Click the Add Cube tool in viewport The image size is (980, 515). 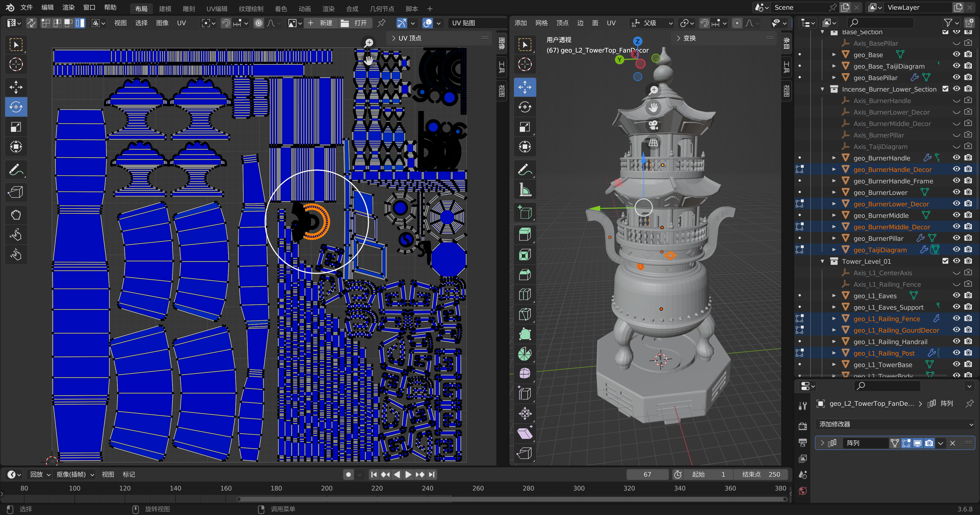[525, 212]
